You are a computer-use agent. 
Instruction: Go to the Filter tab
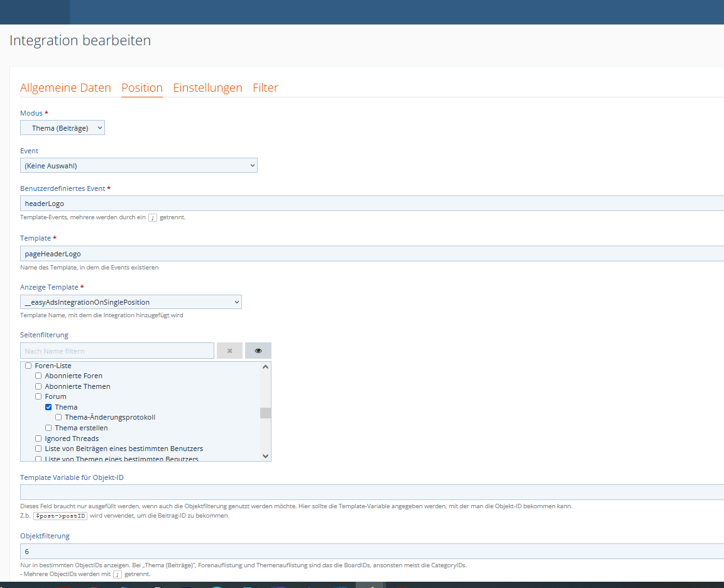[x=265, y=88]
